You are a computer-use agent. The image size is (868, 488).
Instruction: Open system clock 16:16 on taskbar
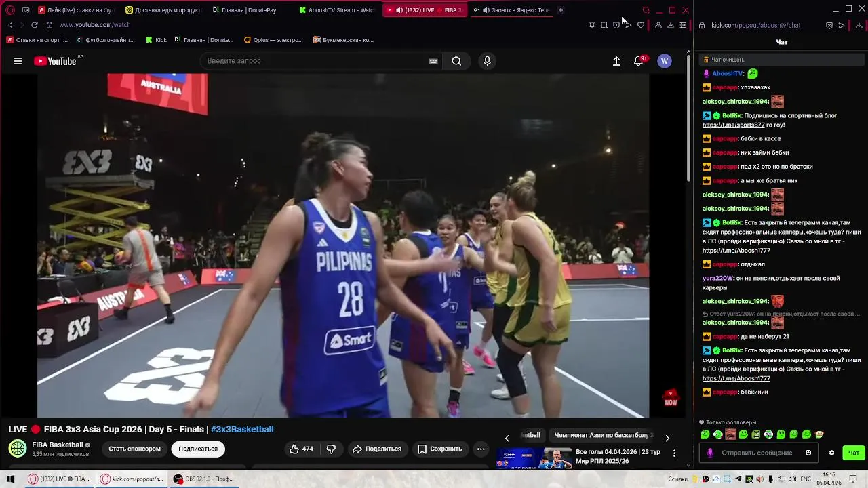(x=829, y=479)
